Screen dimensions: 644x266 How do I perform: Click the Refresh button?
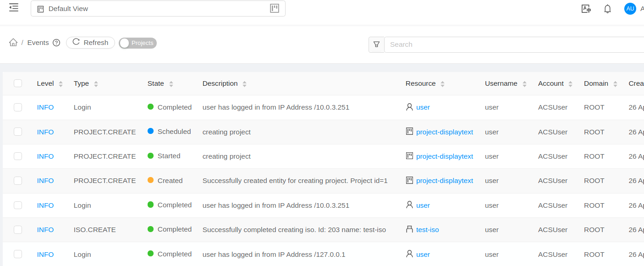90,43
